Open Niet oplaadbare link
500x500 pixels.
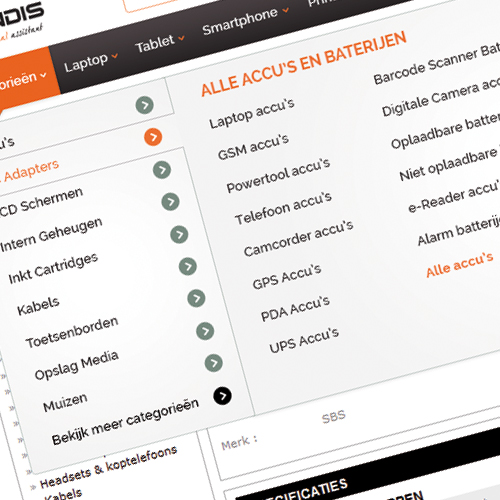click(448, 165)
